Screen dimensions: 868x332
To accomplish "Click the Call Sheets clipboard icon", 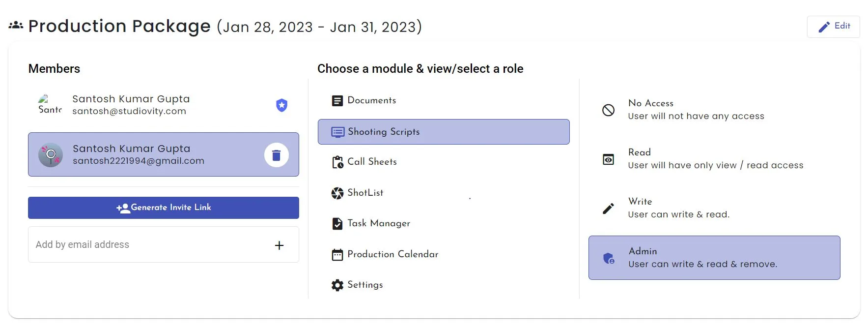I will pos(337,162).
